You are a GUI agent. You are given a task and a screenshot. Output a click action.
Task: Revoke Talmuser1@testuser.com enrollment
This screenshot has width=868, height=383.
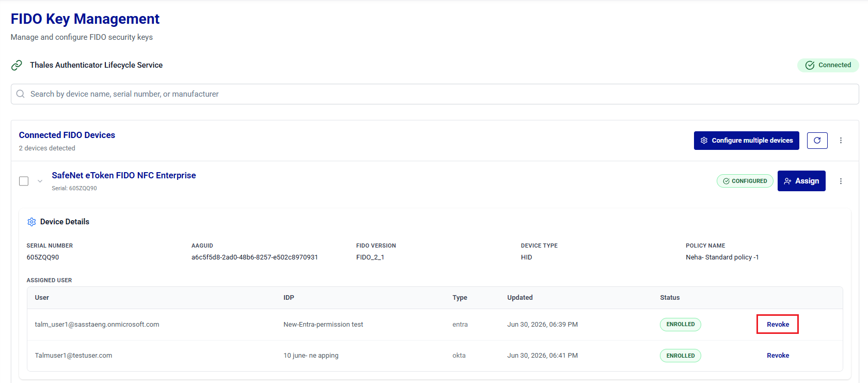(x=778, y=356)
